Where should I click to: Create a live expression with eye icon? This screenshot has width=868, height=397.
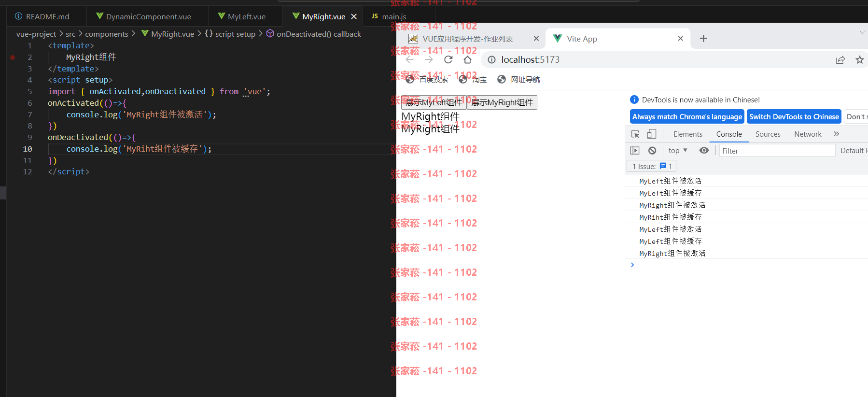pos(704,151)
